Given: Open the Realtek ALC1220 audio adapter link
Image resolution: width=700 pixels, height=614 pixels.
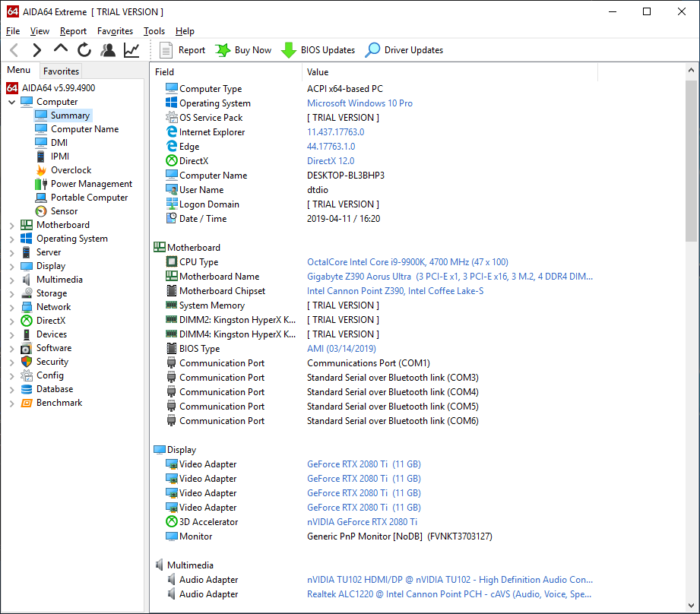Looking at the screenshot, I should pos(449,594).
